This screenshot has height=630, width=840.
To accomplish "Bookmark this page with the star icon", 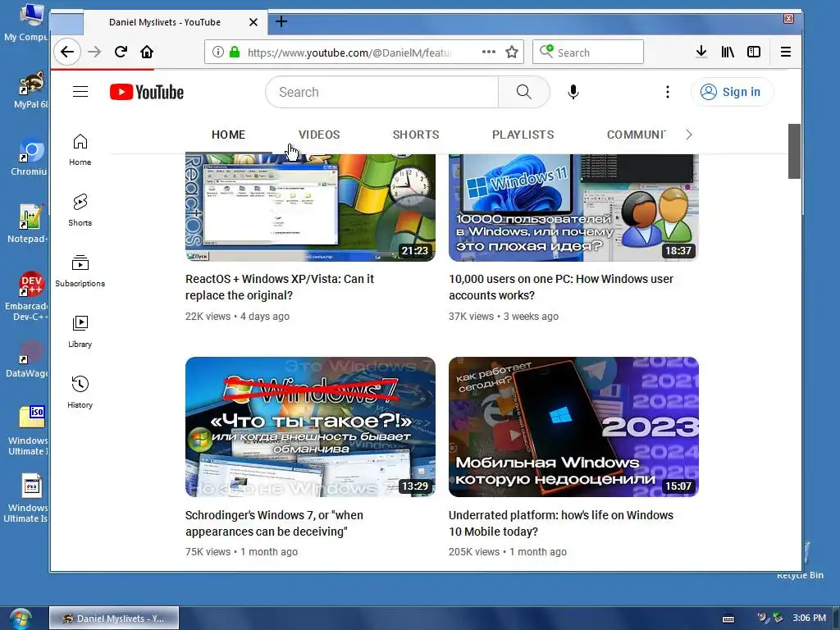I will (512, 52).
